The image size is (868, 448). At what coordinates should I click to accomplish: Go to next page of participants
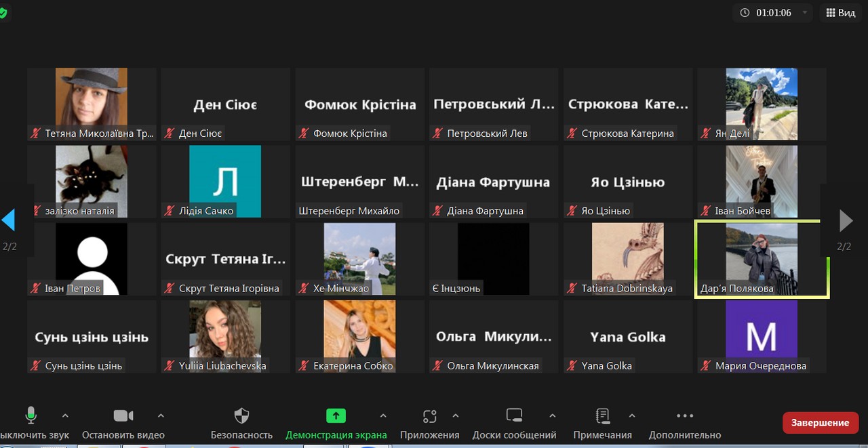click(x=845, y=221)
